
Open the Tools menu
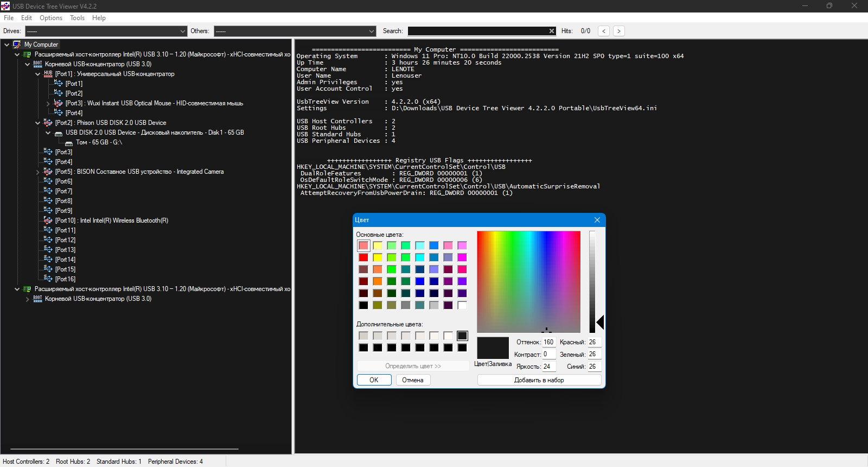pyautogui.click(x=78, y=18)
